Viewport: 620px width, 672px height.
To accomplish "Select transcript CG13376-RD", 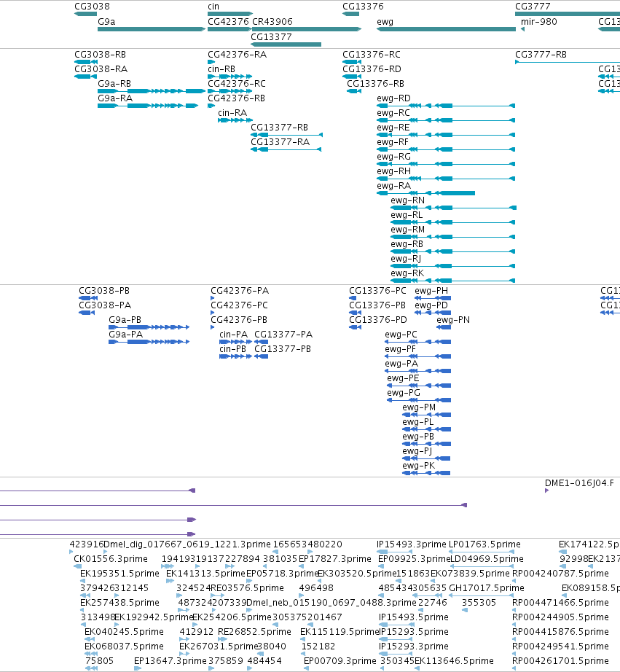I will pos(372,69).
